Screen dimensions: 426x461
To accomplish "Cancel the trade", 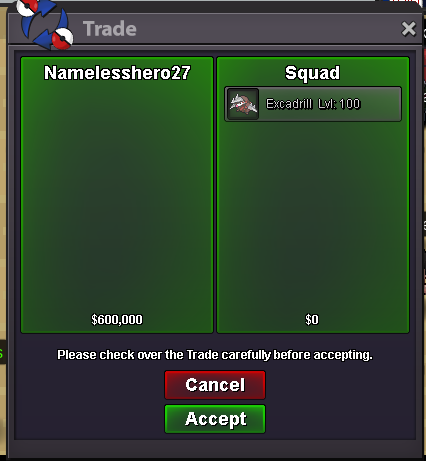I will coord(215,385).
